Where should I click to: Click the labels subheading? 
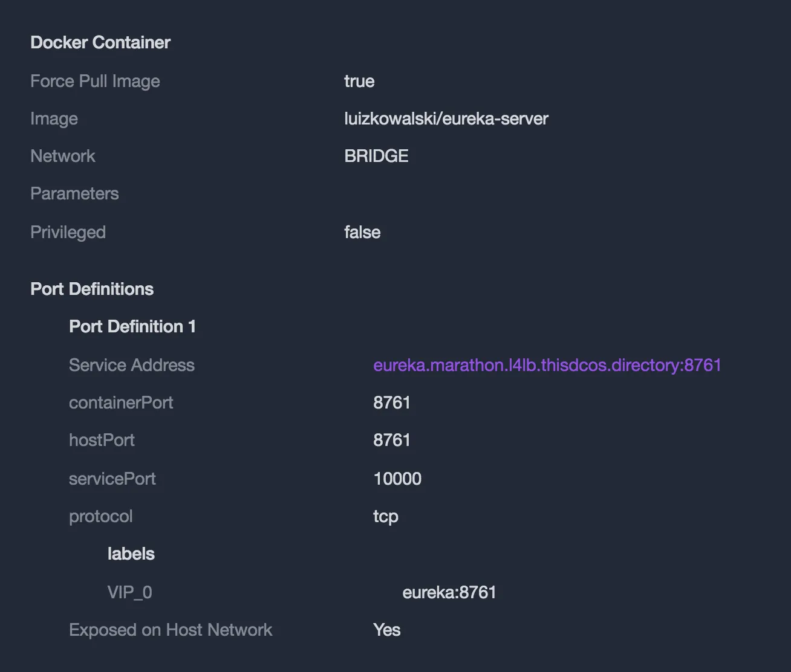[131, 554]
